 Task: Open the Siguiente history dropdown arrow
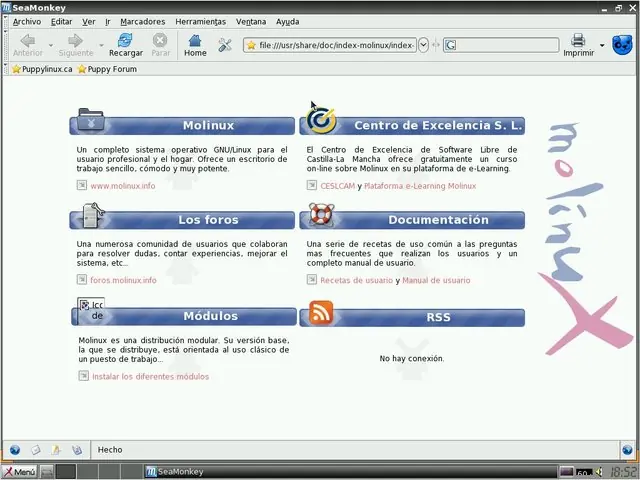tap(101, 45)
